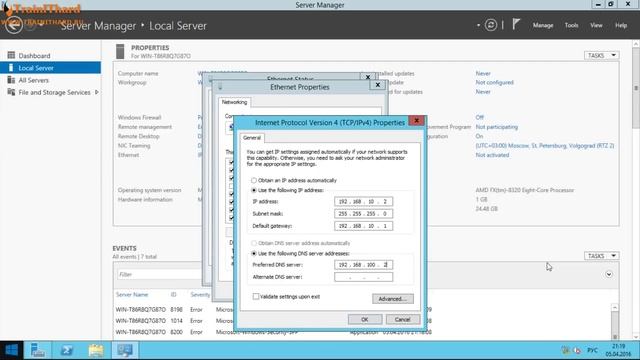The height and width of the screenshot is (360, 640).
Task: Launch PowerShell from the taskbar
Action: (x=67, y=350)
